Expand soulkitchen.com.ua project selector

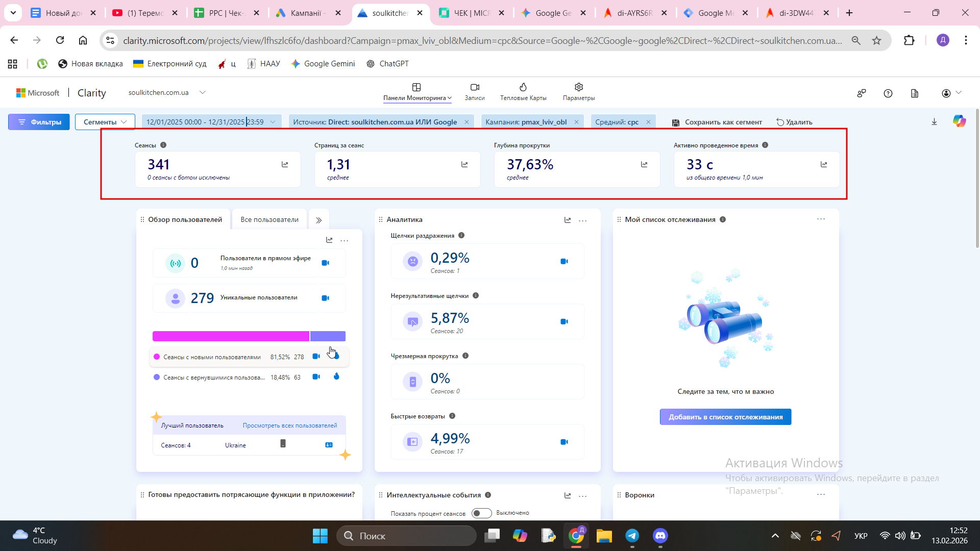(x=203, y=92)
